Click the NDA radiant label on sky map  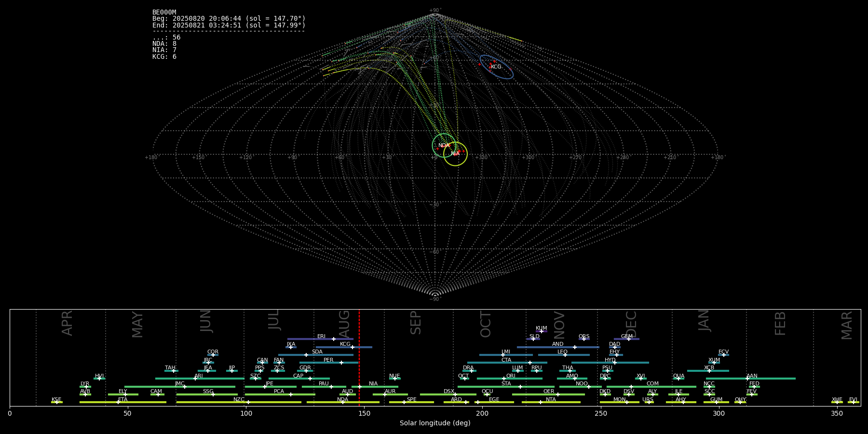point(444,146)
